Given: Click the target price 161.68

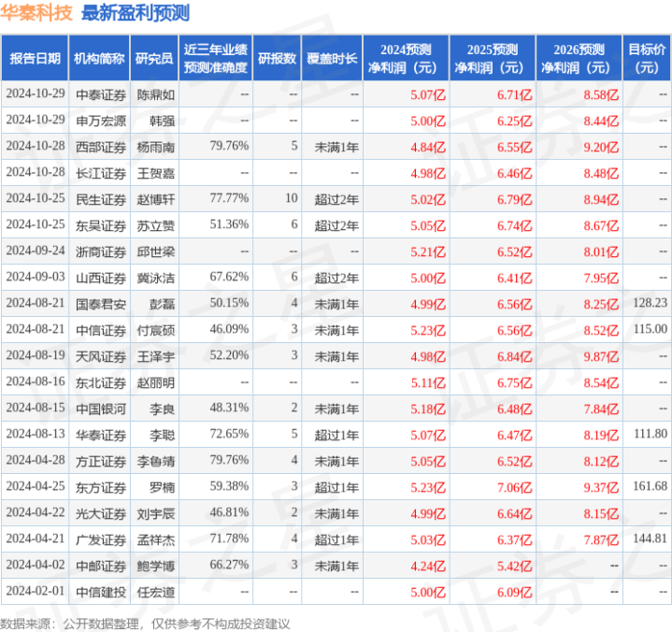Looking at the screenshot, I should tap(651, 486).
